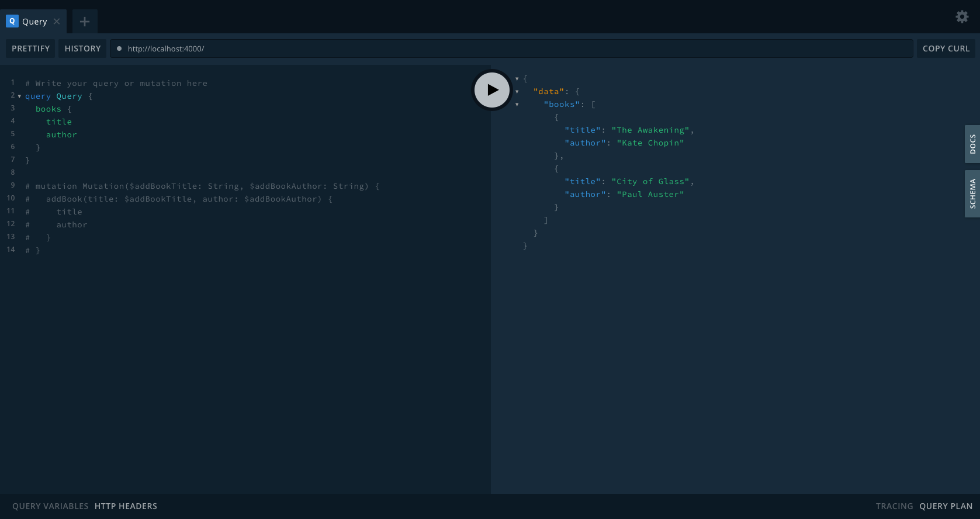
Task: Click "Kate Chopin" value in response
Action: [x=650, y=143]
